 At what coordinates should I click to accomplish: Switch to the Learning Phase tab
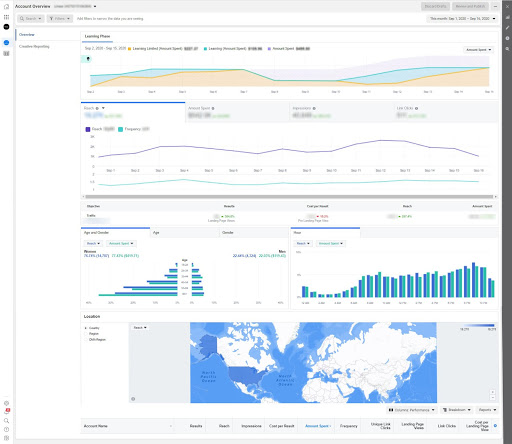(97, 36)
